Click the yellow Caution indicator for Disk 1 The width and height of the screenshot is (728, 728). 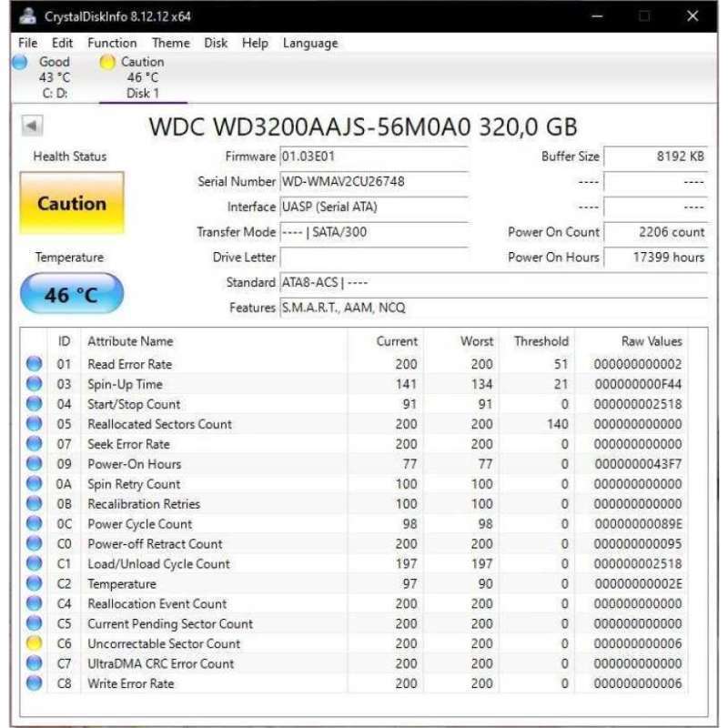click(106, 62)
